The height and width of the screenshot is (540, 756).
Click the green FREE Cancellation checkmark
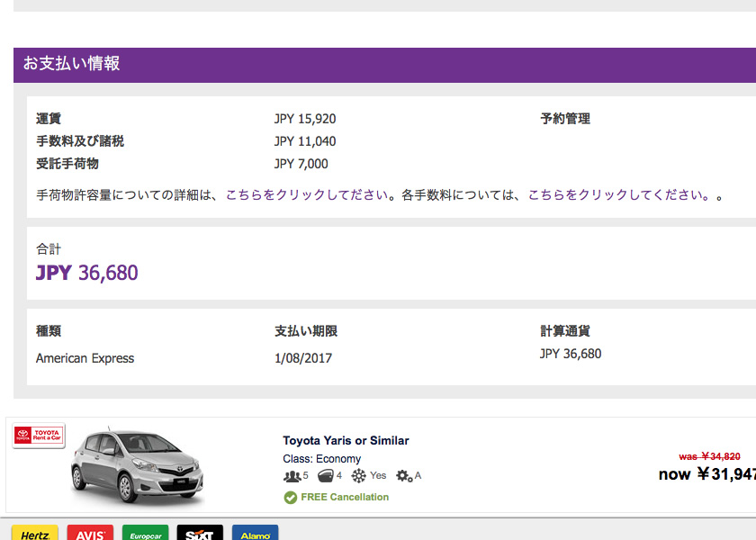click(290, 497)
